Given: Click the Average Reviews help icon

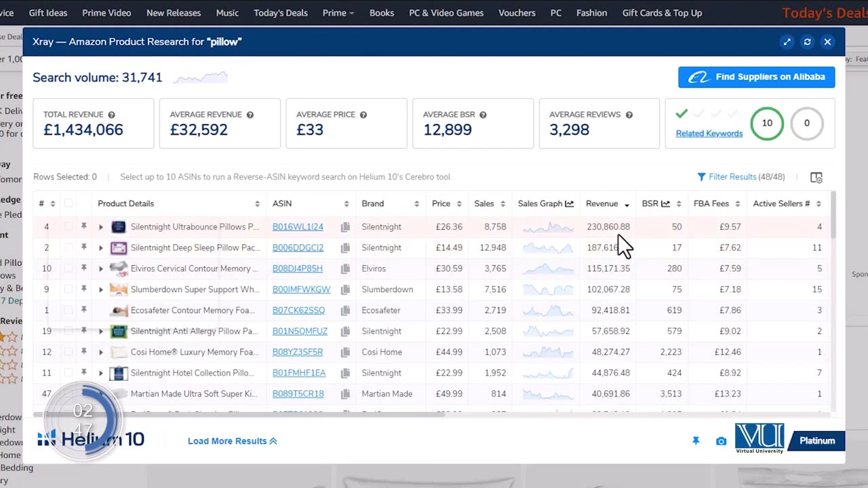Looking at the screenshot, I should click(629, 115).
